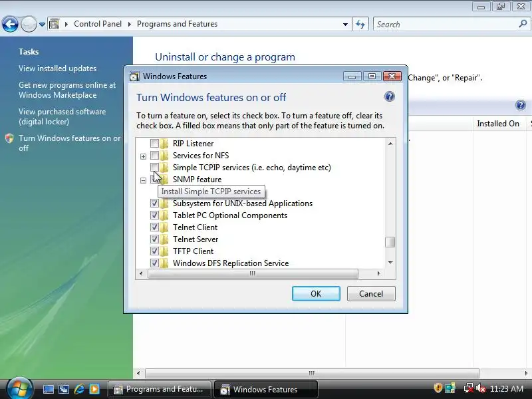This screenshot has height=399, width=532.
Task: Confirm changes with the OK button
Action: pyautogui.click(x=316, y=293)
